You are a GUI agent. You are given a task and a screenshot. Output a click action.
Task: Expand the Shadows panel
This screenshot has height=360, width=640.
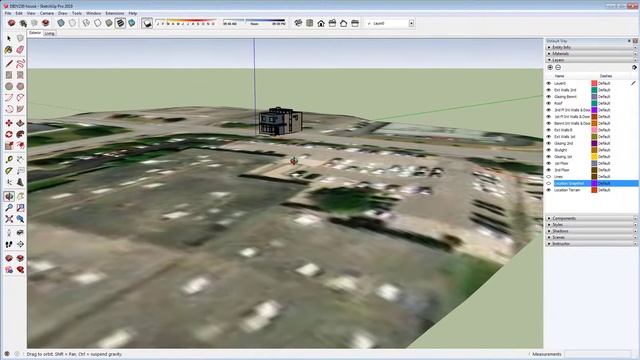(x=591, y=231)
